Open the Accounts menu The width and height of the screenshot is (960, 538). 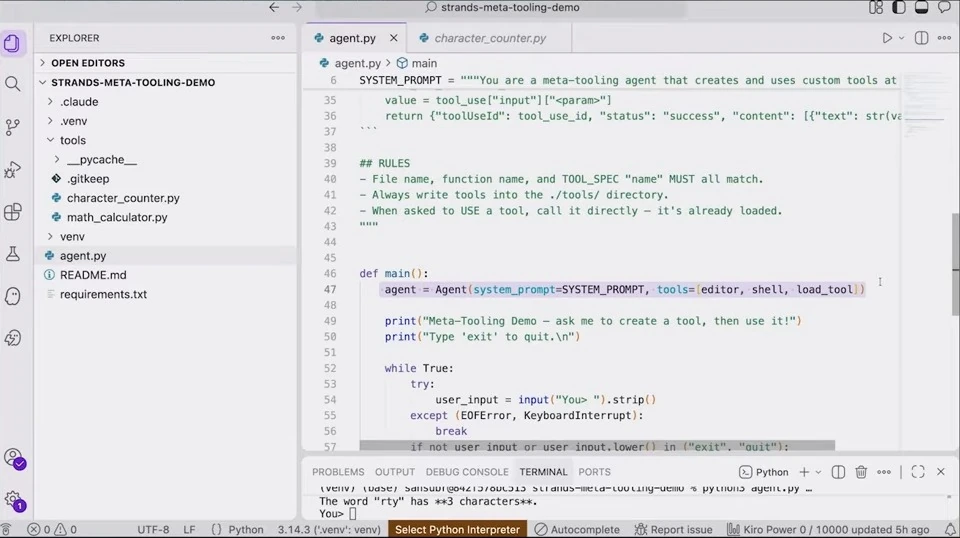[x=13, y=458]
